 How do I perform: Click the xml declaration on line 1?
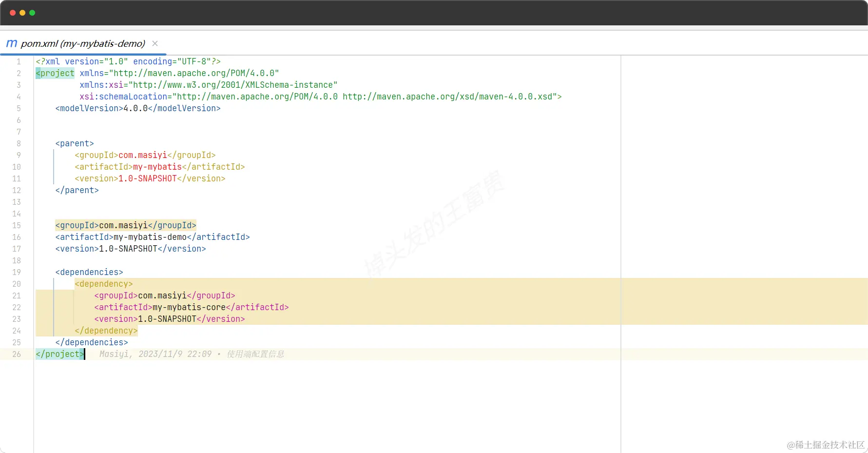coord(128,61)
